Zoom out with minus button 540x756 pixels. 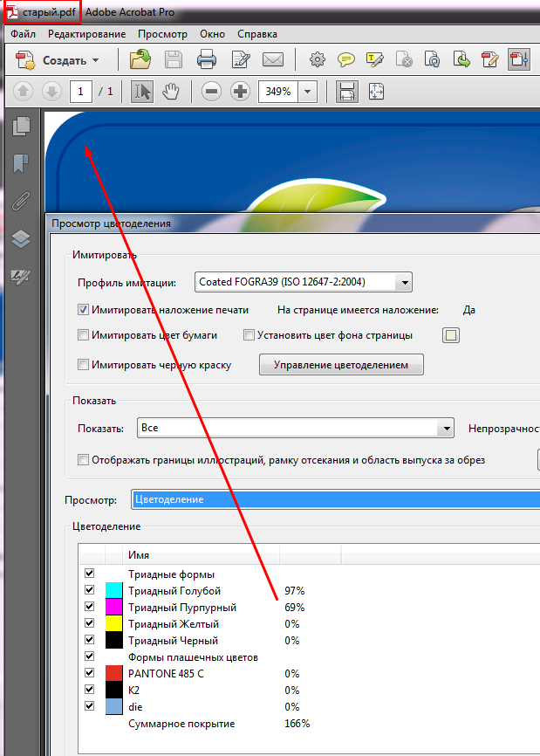[x=211, y=91]
